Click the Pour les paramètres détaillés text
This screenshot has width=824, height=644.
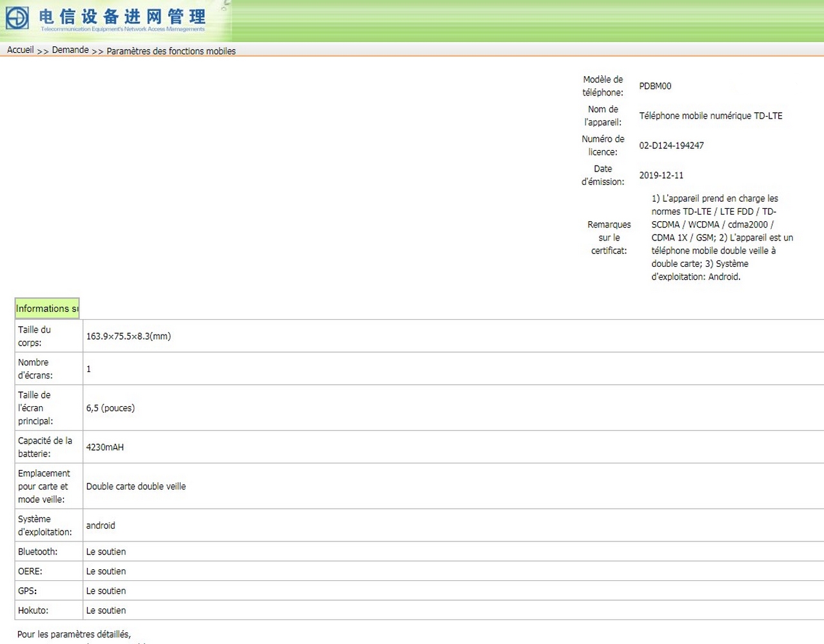point(74,634)
